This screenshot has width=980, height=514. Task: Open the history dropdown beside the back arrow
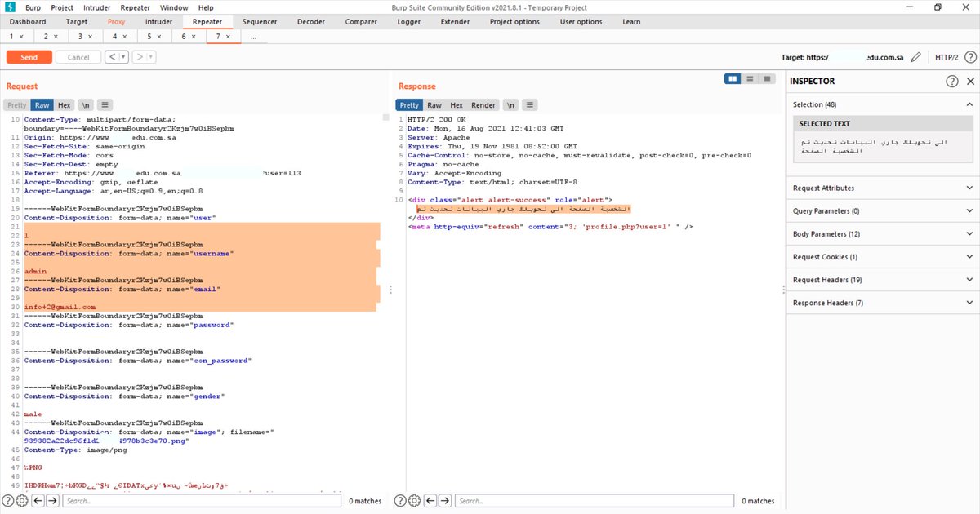pyautogui.click(x=123, y=57)
